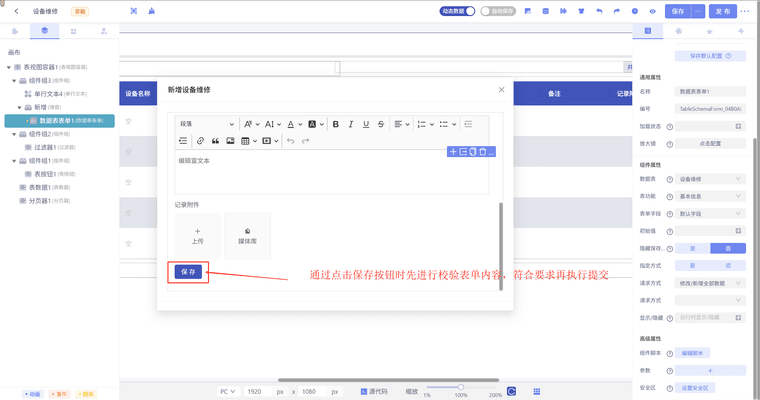Click the grid icon in the bottom bar
760x400 pixels.
pyautogui.click(x=537, y=391)
